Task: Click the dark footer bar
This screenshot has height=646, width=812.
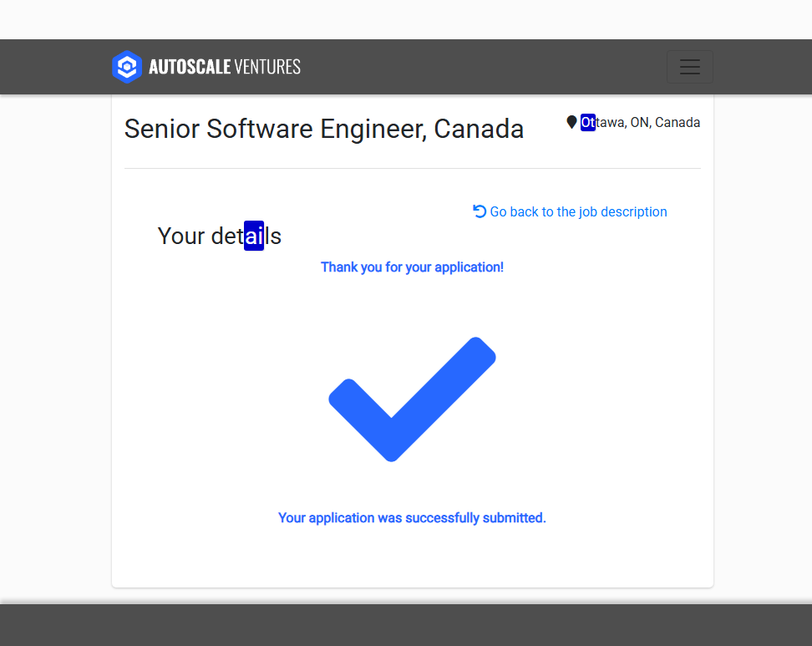Action: tap(406, 625)
